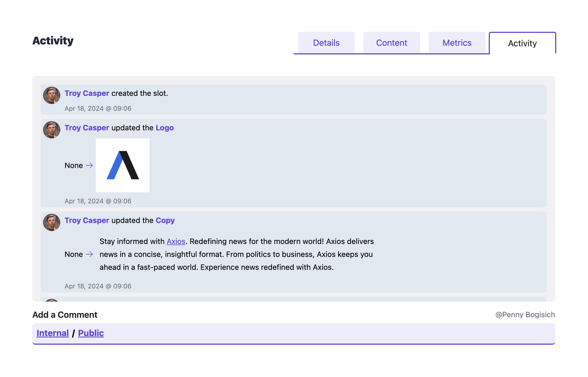
Task: Open the Metrics tab
Action: (x=457, y=43)
